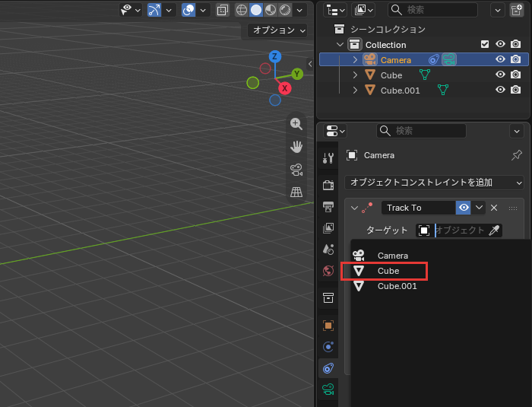Viewport: 532px width, 407px height.
Task: Toggle the Show Overlays button
Action: pos(188,10)
